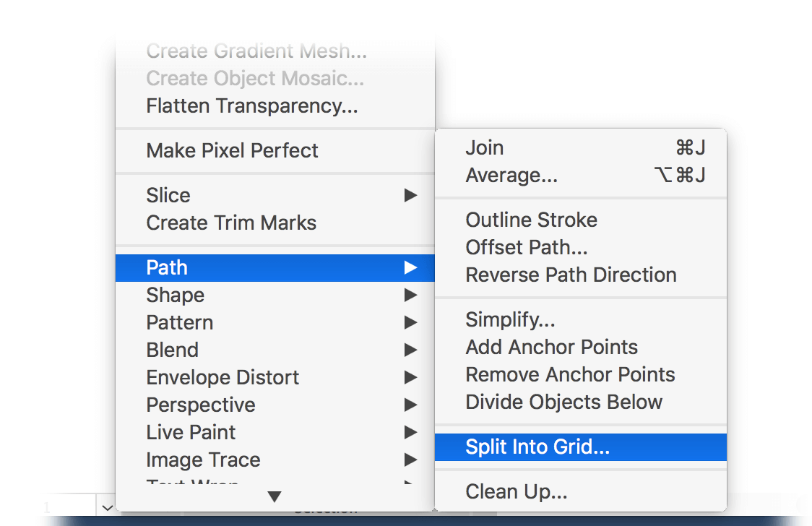This screenshot has height=526, width=812.
Task: Open Clean Up... dialog entry
Action: click(x=581, y=491)
